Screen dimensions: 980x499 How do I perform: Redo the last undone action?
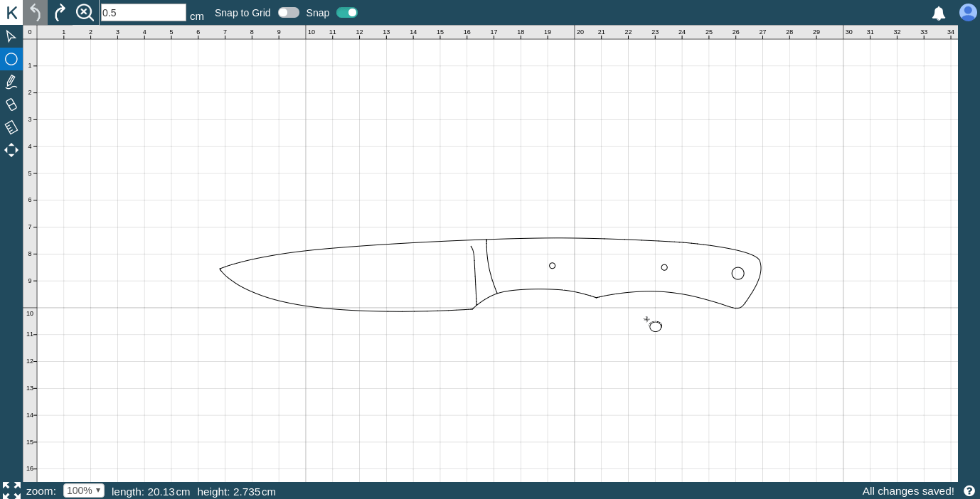[60, 12]
